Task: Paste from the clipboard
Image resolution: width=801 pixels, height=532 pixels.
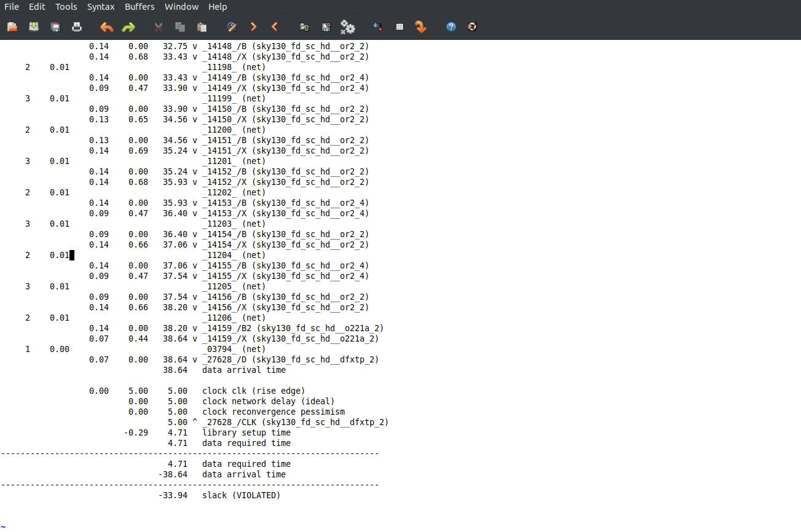Action: tap(201, 27)
